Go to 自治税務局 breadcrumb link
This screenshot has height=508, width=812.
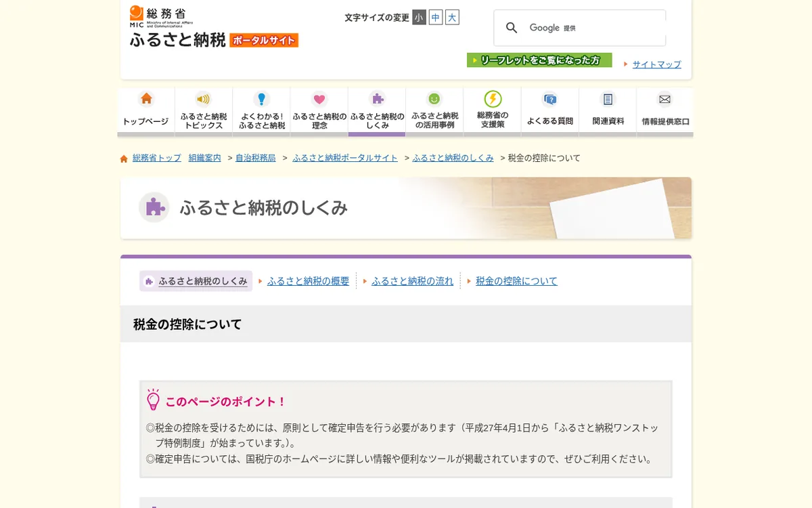click(x=256, y=158)
